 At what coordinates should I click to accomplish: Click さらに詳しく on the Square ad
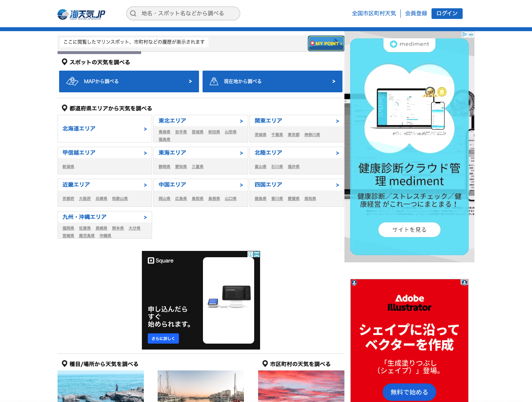click(x=163, y=338)
